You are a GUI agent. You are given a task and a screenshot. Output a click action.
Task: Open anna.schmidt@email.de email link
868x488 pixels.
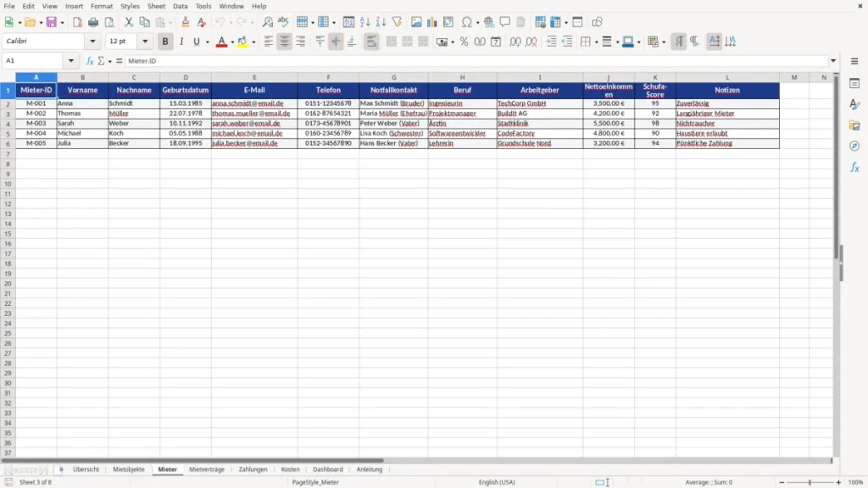[248, 103]
